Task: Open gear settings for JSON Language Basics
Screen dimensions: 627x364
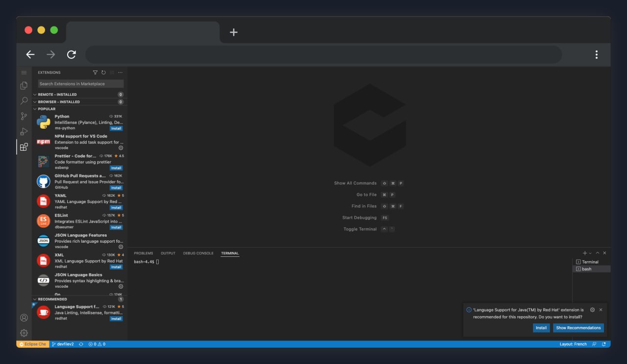Action: point(121,286)
